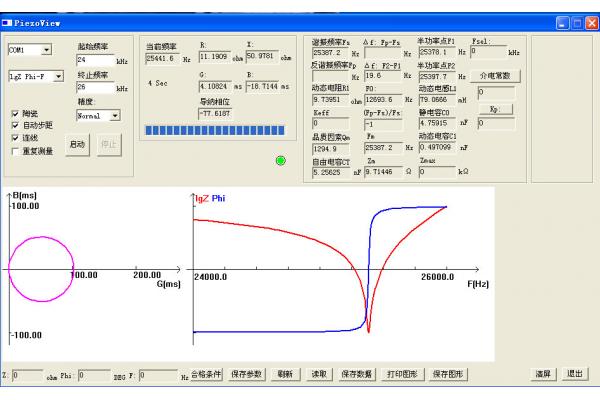600x400 pixels.
Task: Click the (Fp-Fs)/Fs field showing -1
Action: [x=383, y=124]
